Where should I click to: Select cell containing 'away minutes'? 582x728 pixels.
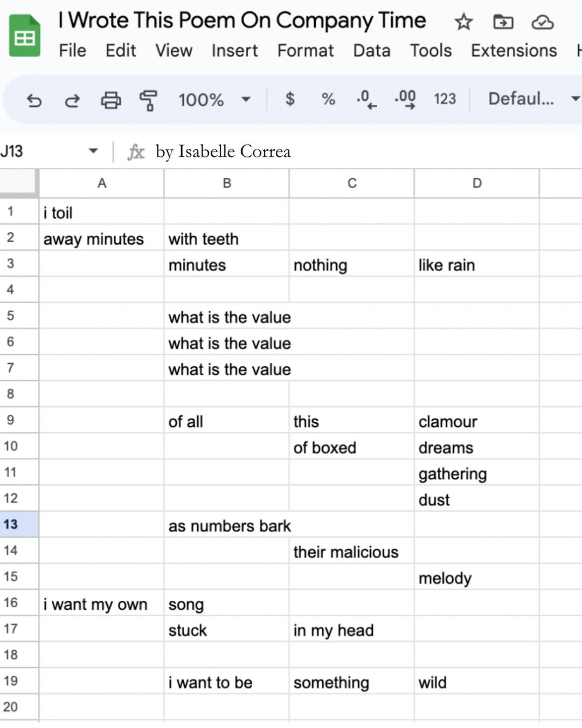click(x=101, y=238)
